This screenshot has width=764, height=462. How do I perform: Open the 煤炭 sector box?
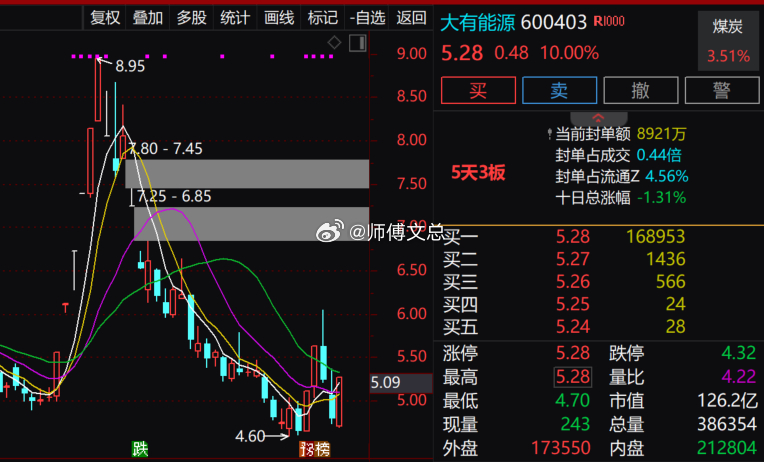click(x=728, y=41)
